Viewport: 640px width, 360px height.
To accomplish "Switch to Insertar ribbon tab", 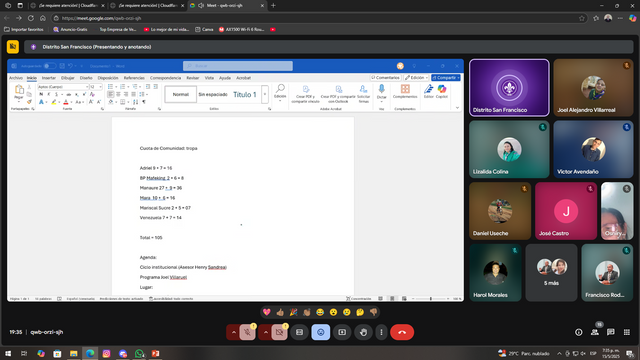I will click(x=49, y=78).
